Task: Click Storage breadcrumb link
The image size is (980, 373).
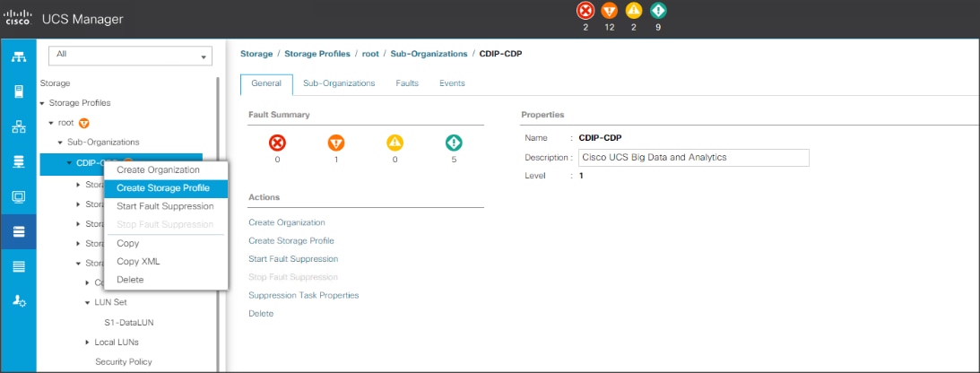Action: [256, 54]
